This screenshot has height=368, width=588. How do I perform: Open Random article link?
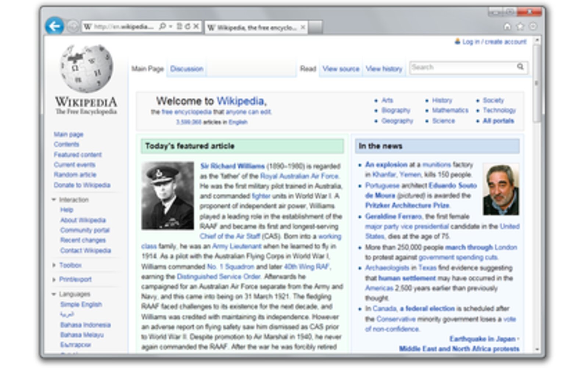click(x=75, y=174)
